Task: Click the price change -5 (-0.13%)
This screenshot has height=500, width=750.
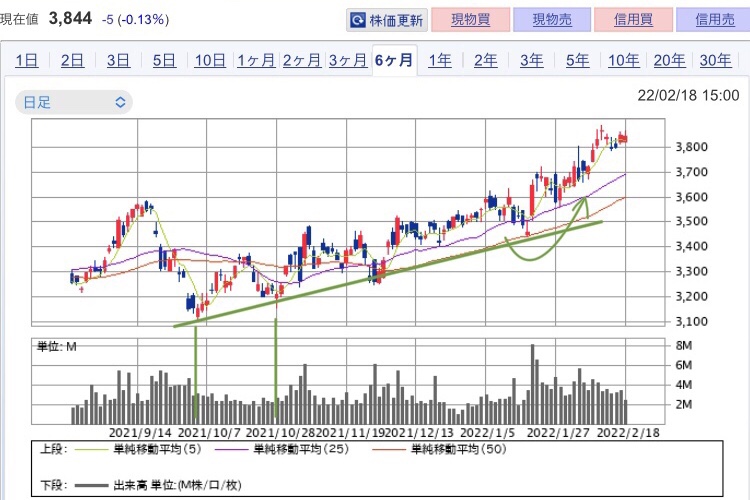Action: [135, 20]
